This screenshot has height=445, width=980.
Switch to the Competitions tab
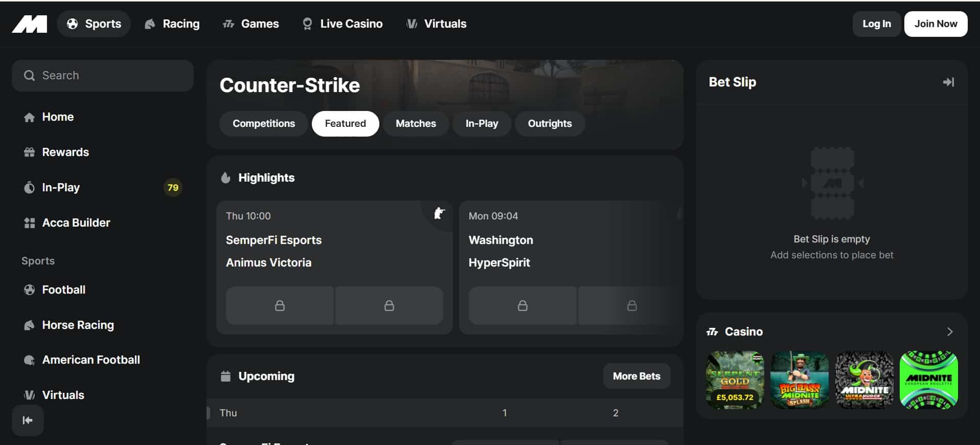[x=263, y=124]
